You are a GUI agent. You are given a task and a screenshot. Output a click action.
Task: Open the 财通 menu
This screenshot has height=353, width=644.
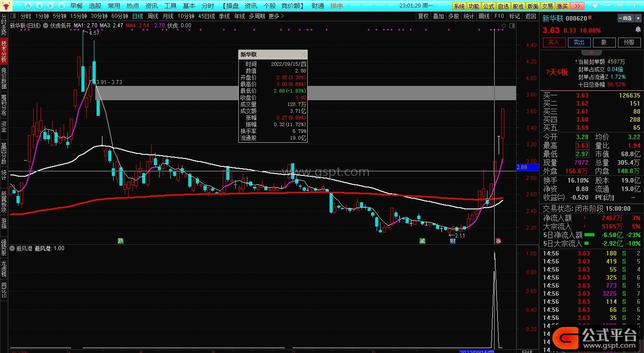coord(318,6)
